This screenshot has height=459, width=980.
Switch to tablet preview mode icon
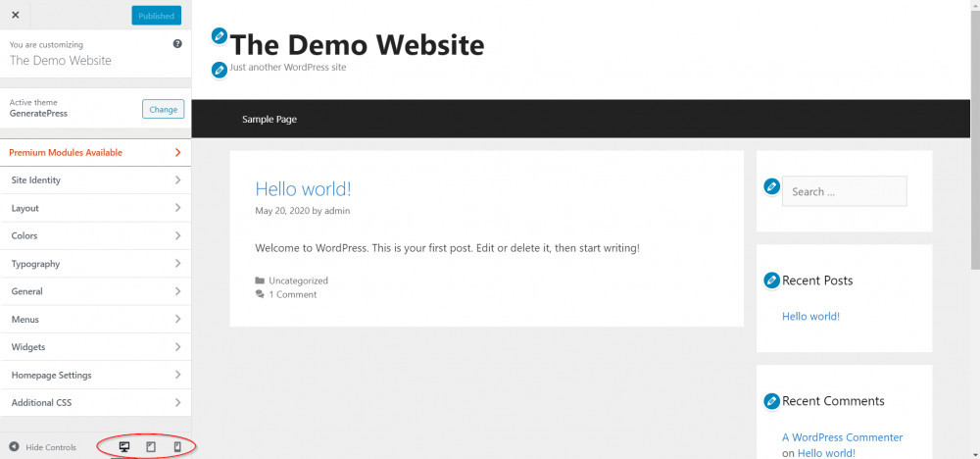pyautogui.click(x=151, y=446)
